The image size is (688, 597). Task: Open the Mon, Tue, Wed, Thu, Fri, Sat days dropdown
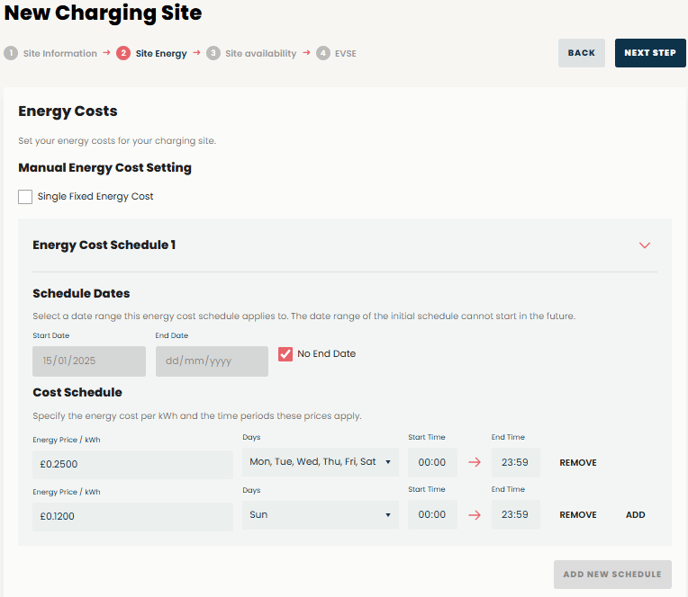[x=320, y=462]
